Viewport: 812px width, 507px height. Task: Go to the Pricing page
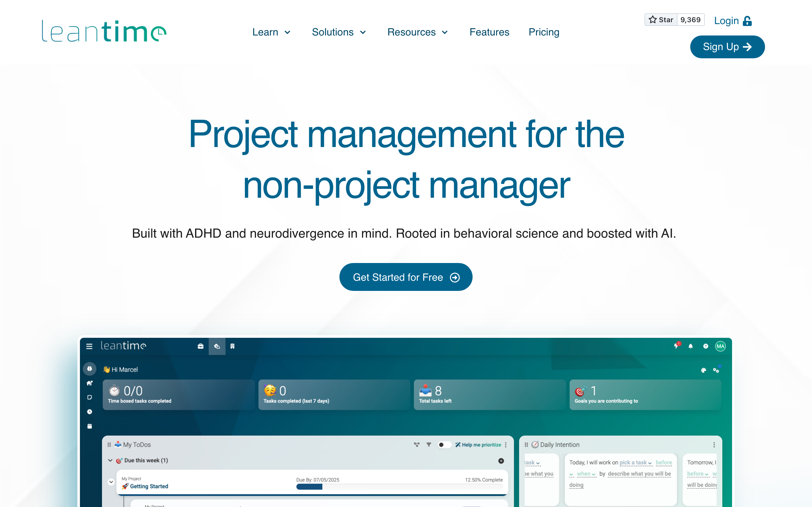point(544,32)
